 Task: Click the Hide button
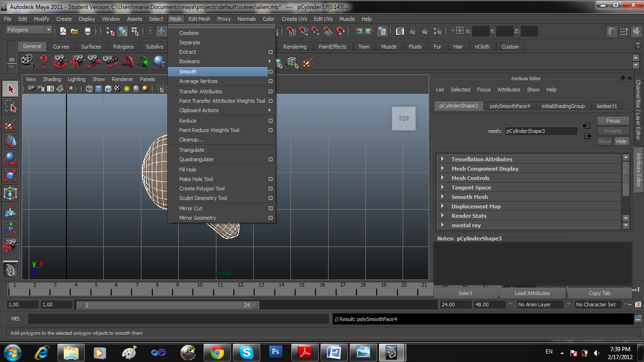point(621,141)
